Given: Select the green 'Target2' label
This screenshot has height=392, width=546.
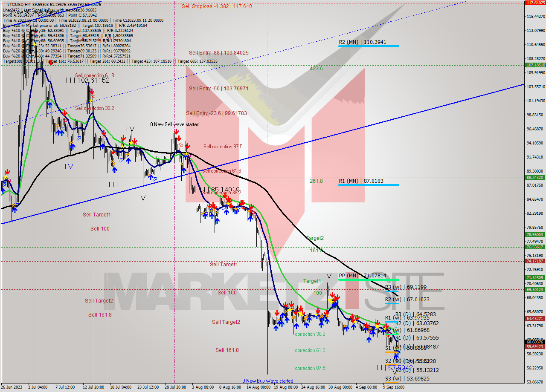Looking at the screenshot, I should pyautogui.click(x=314, y=238).
